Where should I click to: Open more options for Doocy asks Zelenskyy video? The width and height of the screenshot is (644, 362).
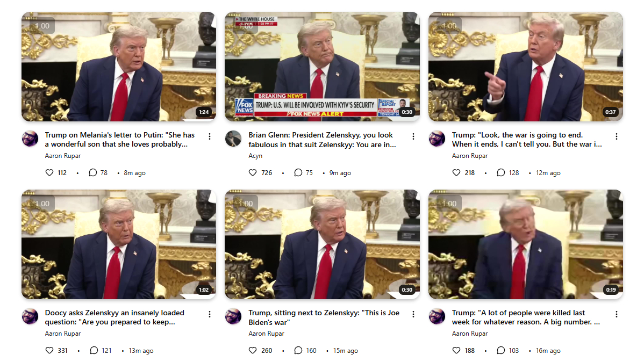210,314
